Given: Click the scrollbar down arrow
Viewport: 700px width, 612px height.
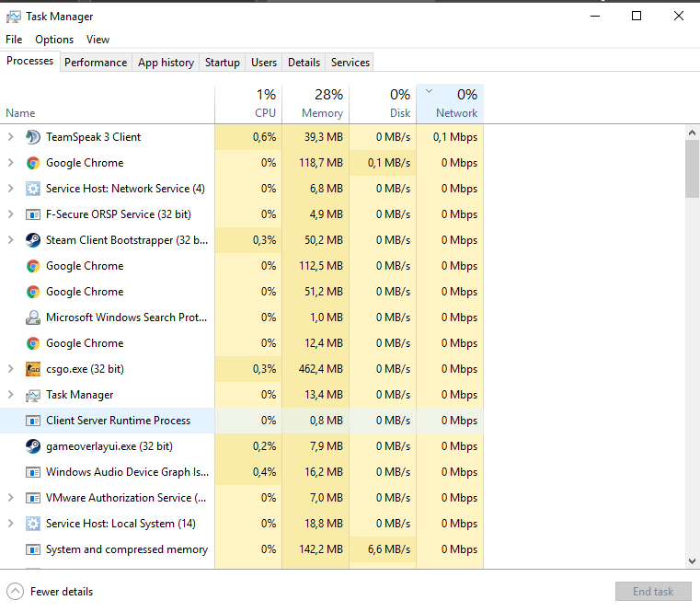Looking at the screenshot, I should 692,561.
